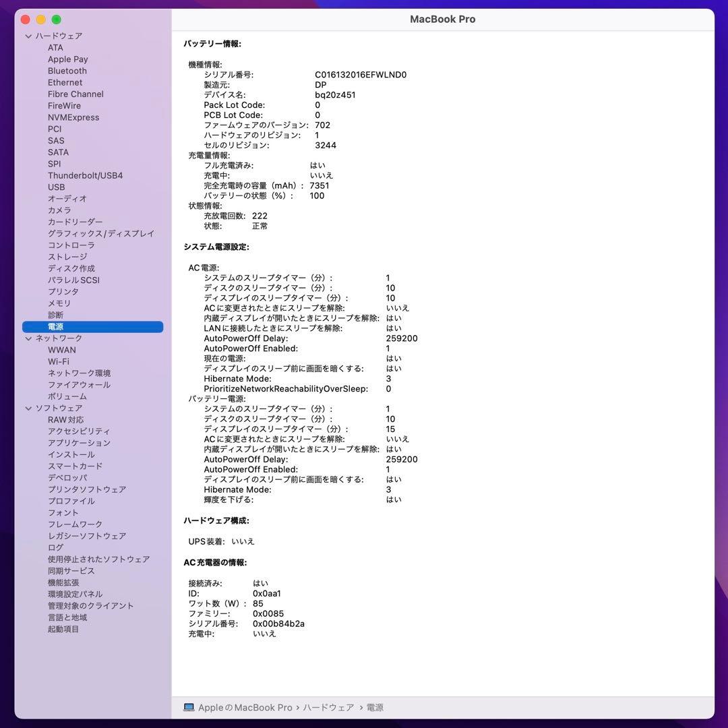The image size is (728, 728).
Task: Select グラフィックス/ディスプレイ in the sidebar
Action: click(x=100, y=233)
